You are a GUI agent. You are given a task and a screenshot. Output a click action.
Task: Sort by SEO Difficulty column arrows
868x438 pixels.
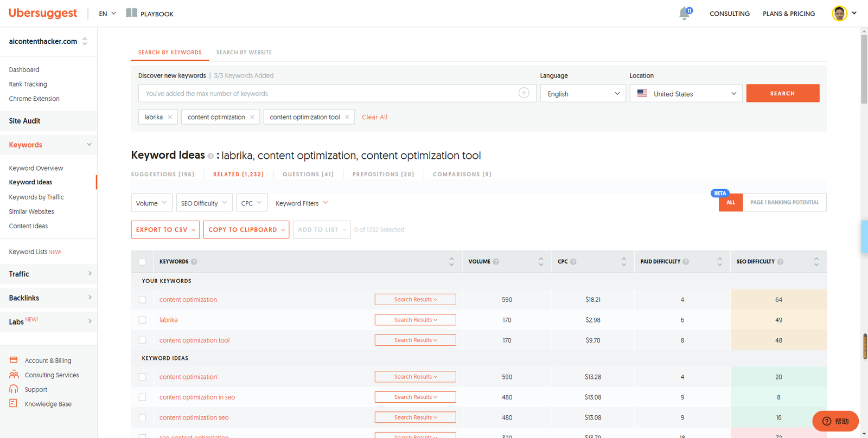(816, 262)
